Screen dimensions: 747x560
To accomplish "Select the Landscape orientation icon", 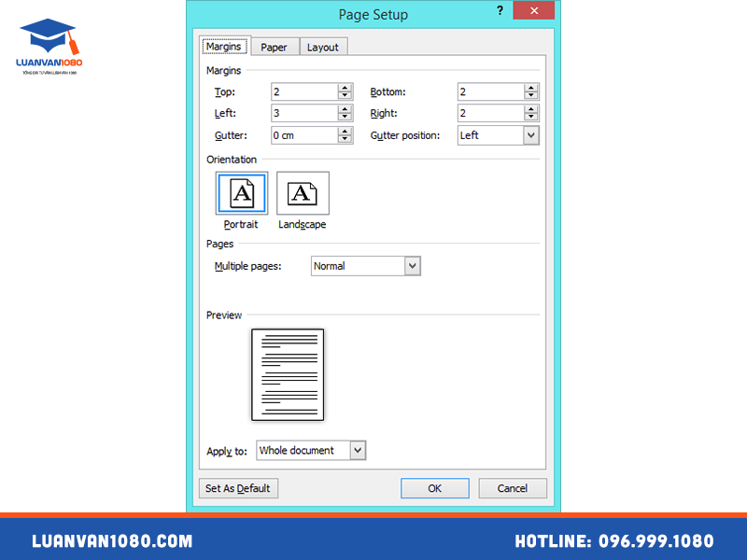I will tap(303, 193).
